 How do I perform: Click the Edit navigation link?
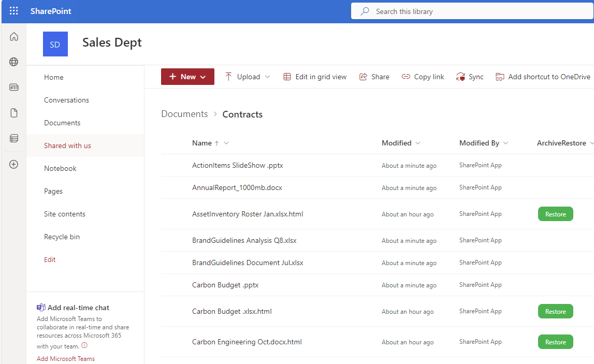[x=50, y=259]
